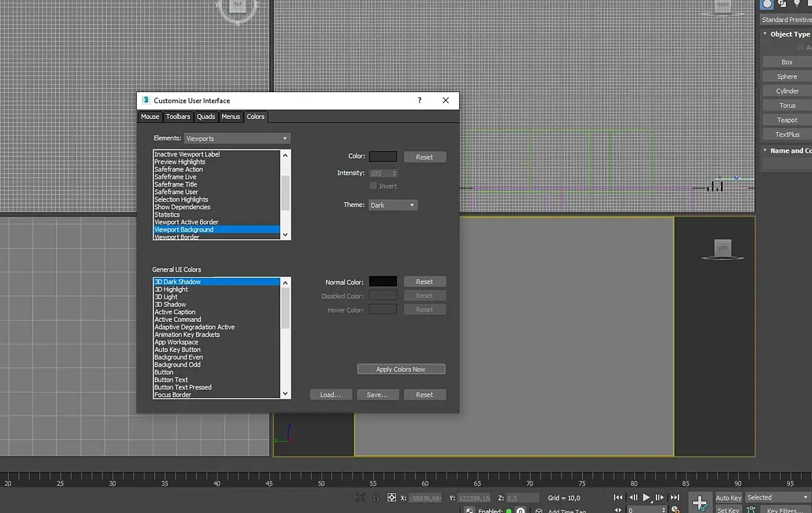Click the help question mark in dialog

(x=420, y=100)
